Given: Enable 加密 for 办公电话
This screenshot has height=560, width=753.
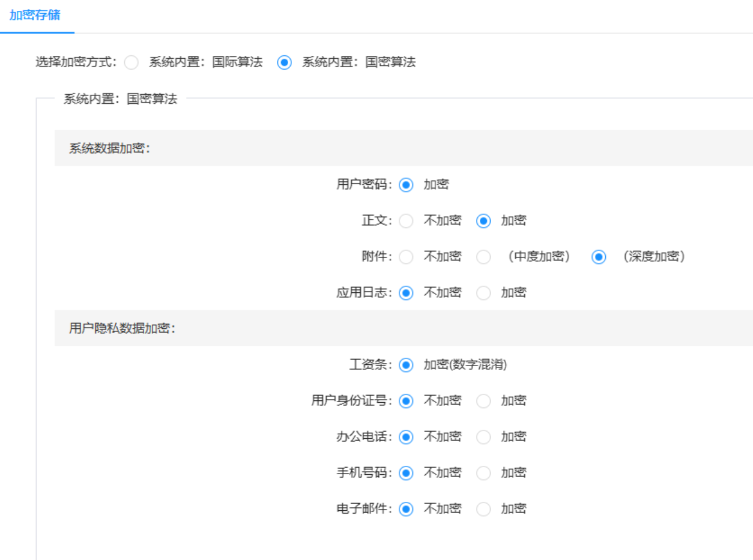Looking at the screenshot, I should click(x=484, y=437).
